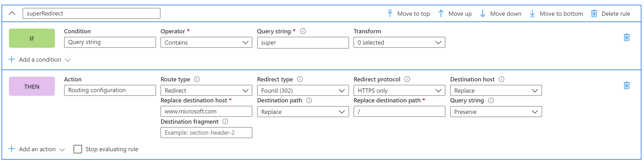This screenshot has width=644, height=162.
Task: Open the Operator dropdown showing Contains
Action: 206,43
